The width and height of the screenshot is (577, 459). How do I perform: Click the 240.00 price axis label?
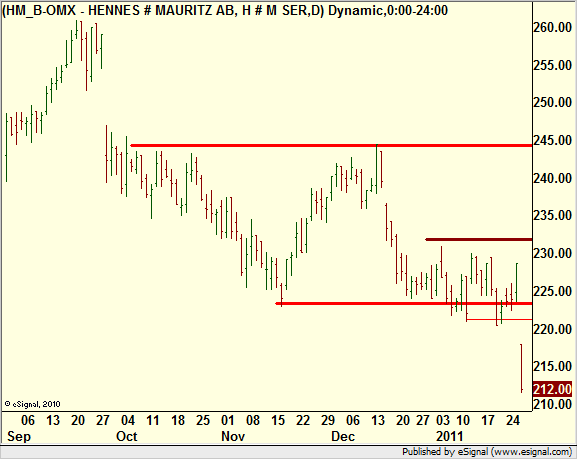(x=553, y=178)
